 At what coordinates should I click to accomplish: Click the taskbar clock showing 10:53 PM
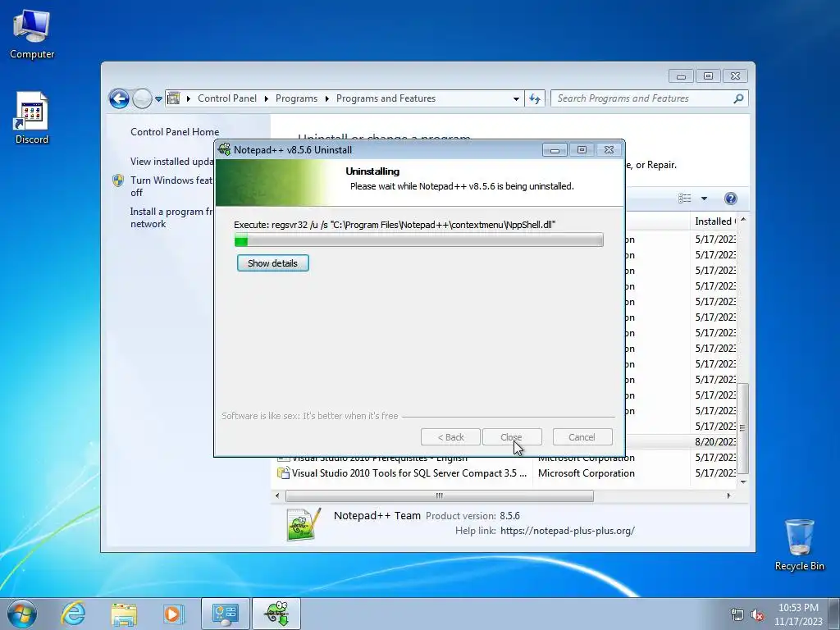point(798,614)
